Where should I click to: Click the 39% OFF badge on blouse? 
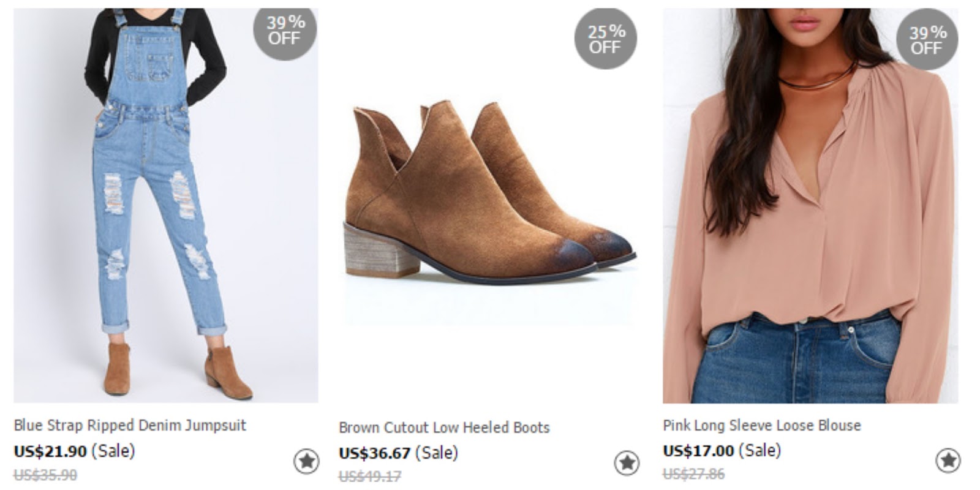point(927,40)
